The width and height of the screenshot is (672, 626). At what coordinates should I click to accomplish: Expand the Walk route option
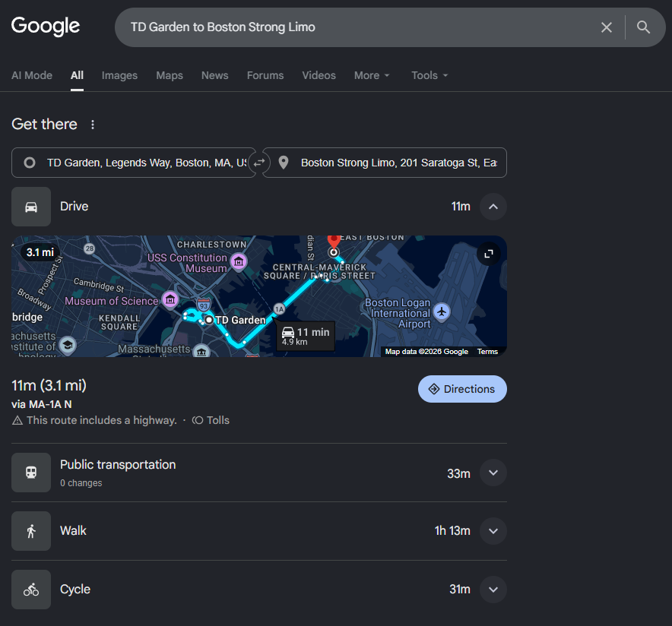tap(493, 531)
